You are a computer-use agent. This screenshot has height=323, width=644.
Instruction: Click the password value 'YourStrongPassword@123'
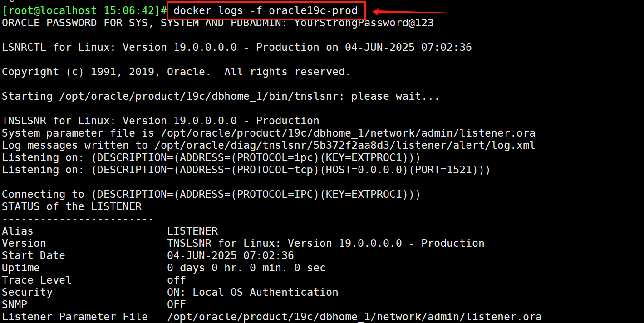(364, 23)
